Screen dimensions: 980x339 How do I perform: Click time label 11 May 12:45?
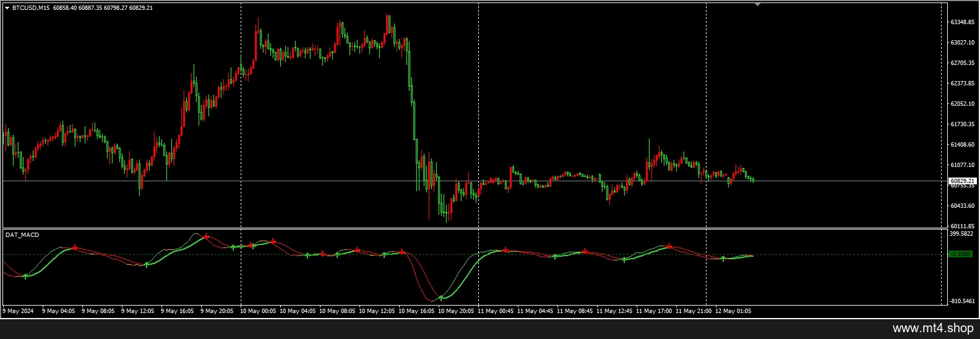click(x=614, y=311)
